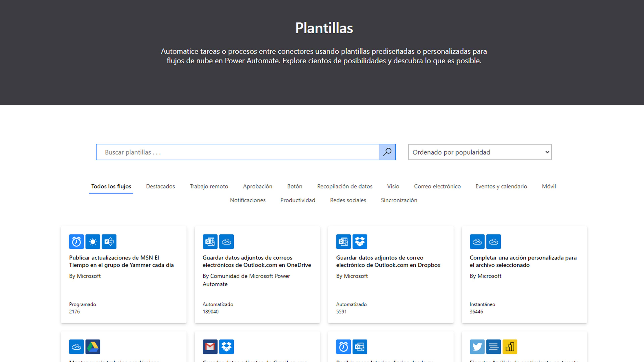This screenshot has height=362, width=644.
Task: Click usage count 36446
Action: click(x=476, y=312)
